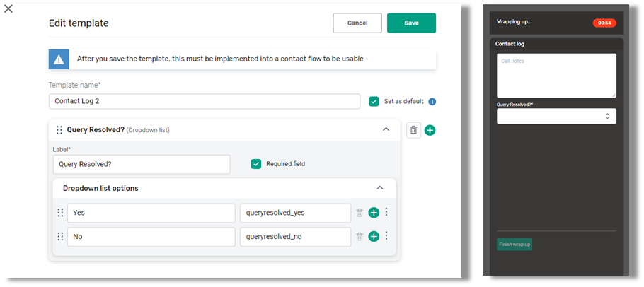Image resolution: width=644 pixels, height=287 pixels.
Task: Click the Set as default info icon
Action: tap(432, 102)
